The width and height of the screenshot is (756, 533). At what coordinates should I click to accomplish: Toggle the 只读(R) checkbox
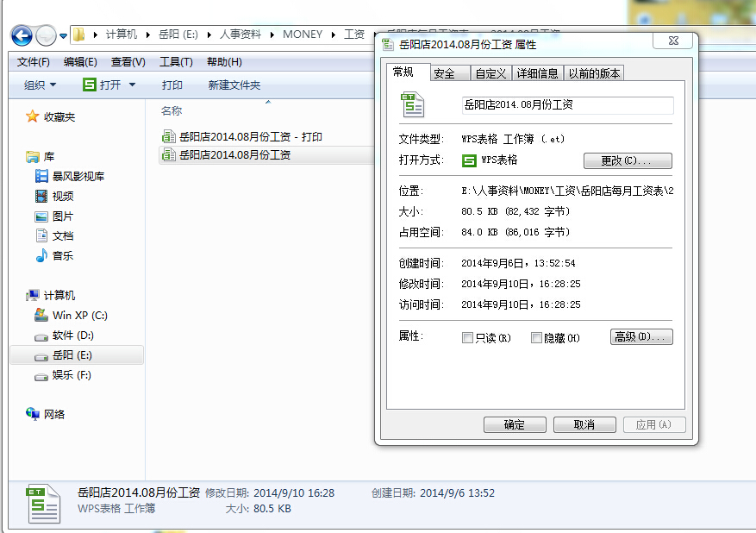click(467, 337)
